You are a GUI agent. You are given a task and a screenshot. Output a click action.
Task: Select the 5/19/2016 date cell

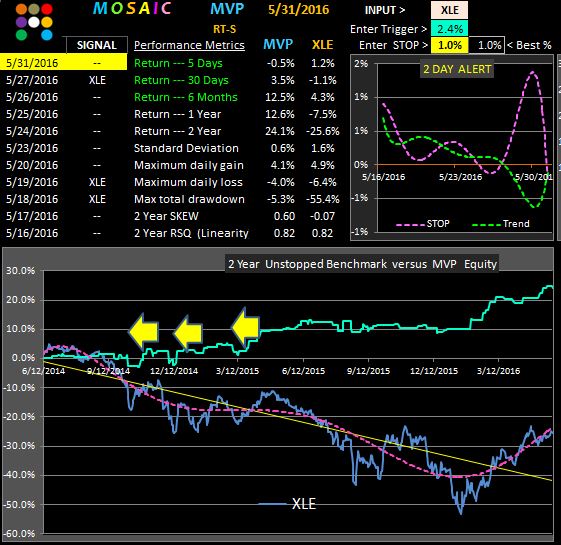tap(32, 182)
